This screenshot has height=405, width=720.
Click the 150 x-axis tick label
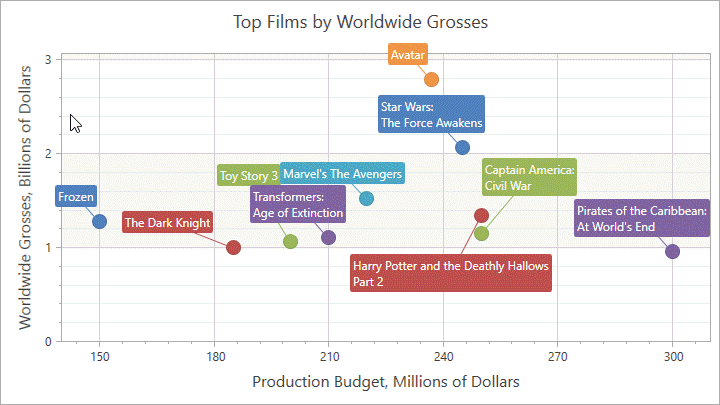(100, 357)
